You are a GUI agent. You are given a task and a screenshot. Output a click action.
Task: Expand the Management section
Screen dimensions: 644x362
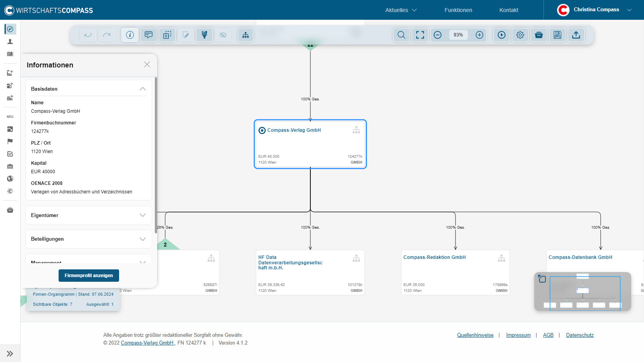143,262
